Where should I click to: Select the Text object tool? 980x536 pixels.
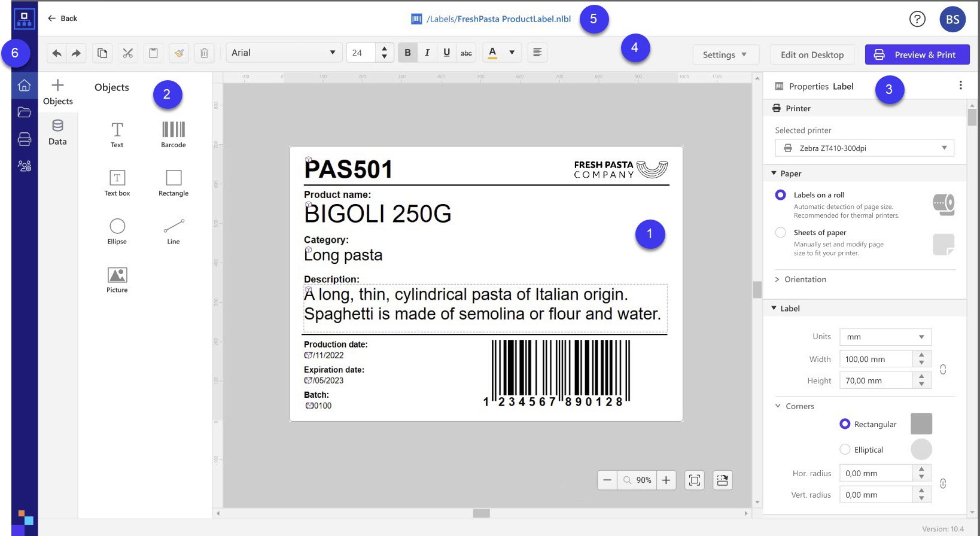(x=117, y=135)
